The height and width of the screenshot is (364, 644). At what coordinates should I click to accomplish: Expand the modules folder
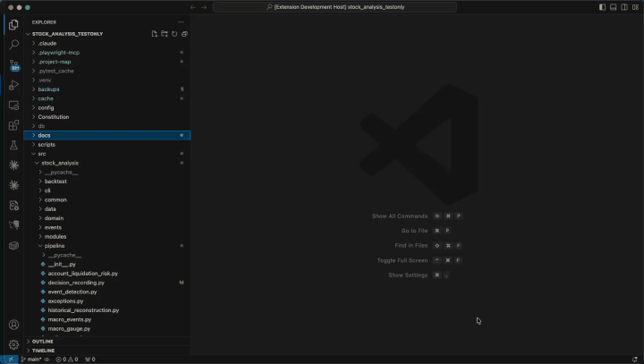[x=106, y=237]
